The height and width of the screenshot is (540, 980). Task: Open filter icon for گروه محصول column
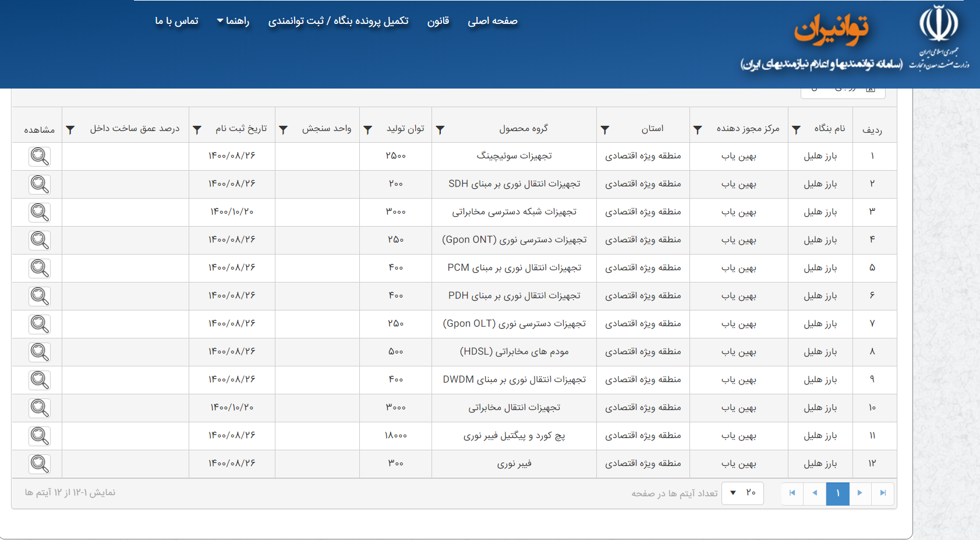coord(440,130)
